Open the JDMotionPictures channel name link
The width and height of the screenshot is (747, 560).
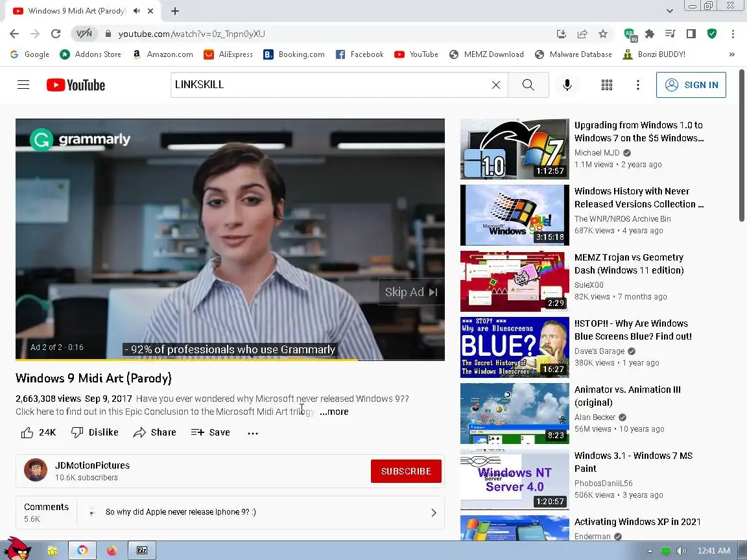click(93, 465)
